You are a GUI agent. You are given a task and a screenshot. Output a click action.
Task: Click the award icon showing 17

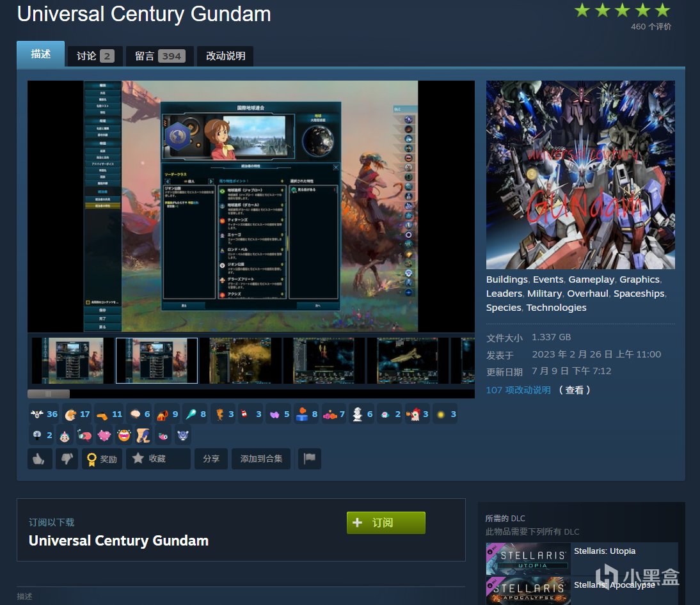tap(77, 414)
